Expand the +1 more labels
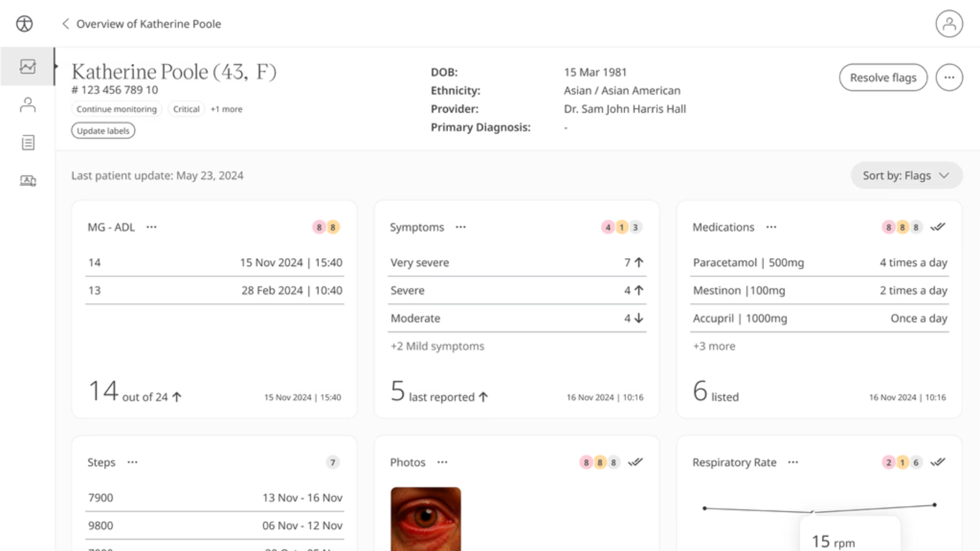 (x=227, y=109)
